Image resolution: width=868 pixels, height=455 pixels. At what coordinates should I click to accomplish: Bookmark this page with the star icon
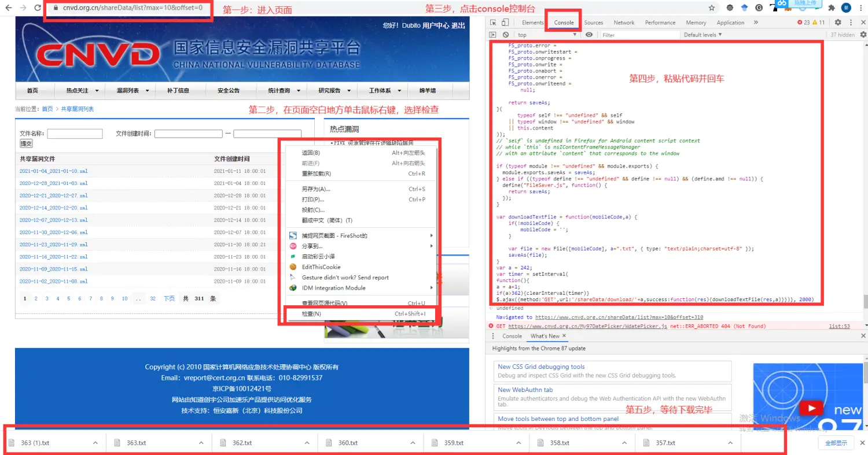pos(712,8)
